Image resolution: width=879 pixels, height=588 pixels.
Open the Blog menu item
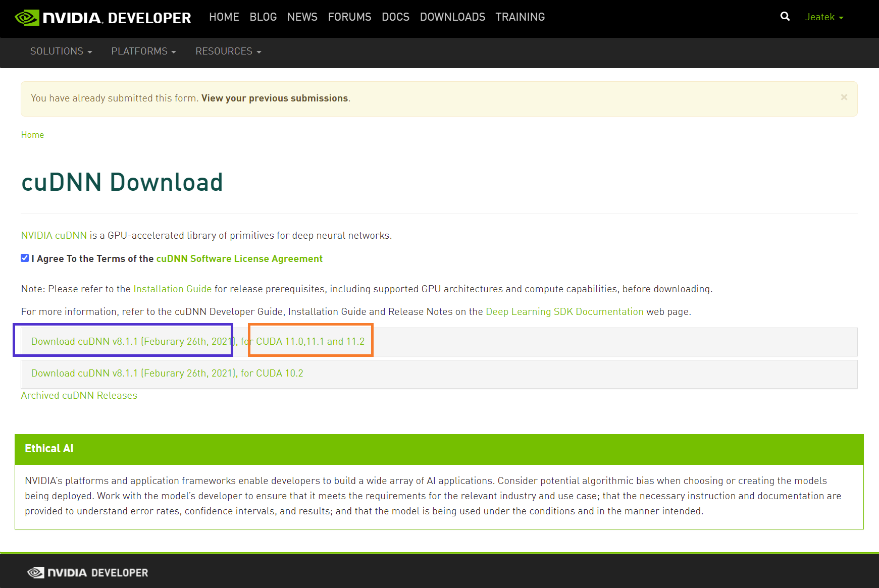263,17
